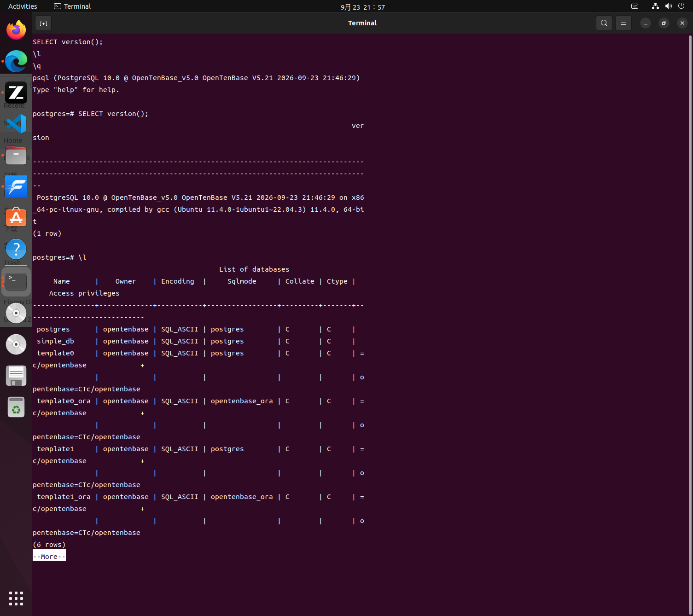Open the keyboard input source indicator
The height and width of the screenshot is (616, 693).
coord(635,6)
